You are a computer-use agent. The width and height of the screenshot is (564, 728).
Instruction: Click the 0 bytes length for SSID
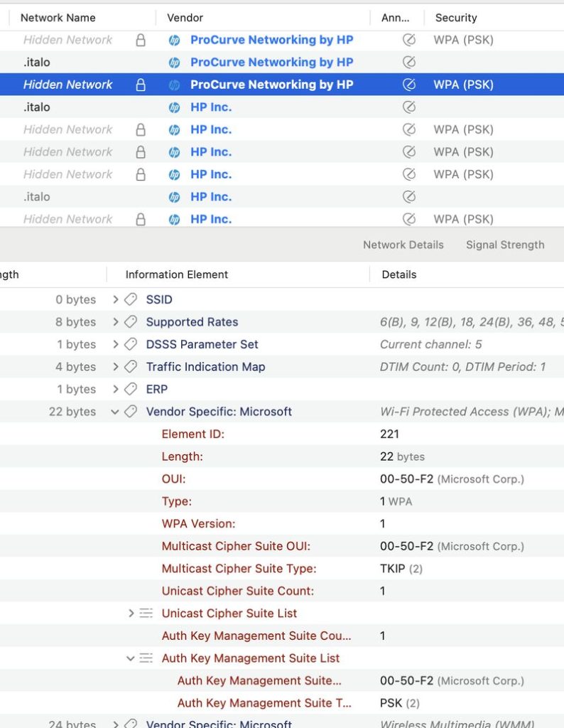click(x=75, y=299)
